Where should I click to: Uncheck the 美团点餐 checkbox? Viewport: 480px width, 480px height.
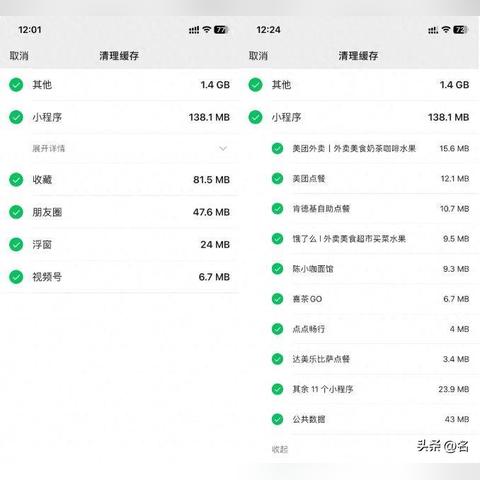pyautogui.click(x=277, y=178)
